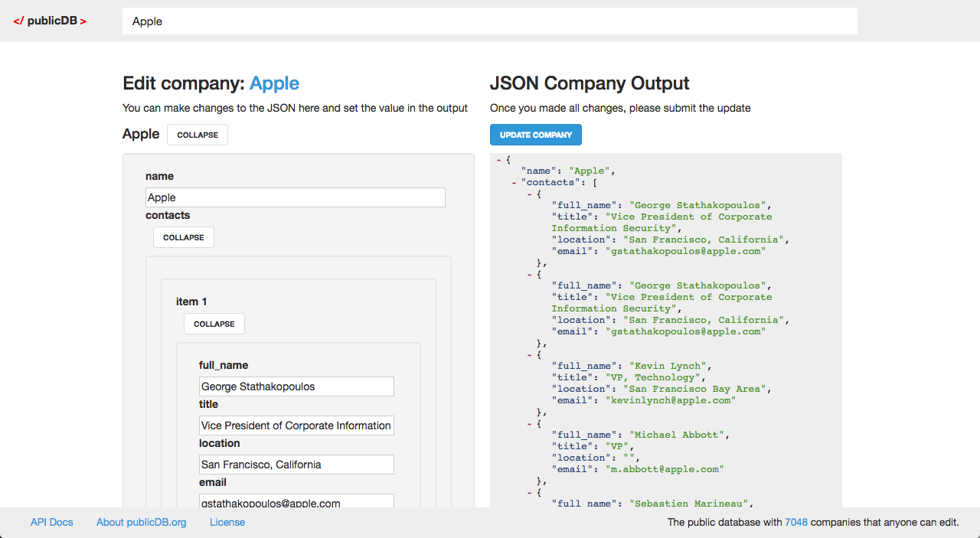Open the License footer link

click(x=227, y=522)
